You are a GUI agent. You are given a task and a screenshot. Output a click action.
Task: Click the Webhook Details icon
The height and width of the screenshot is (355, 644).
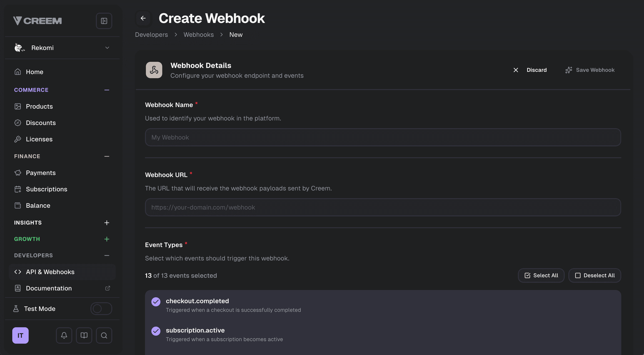[x=154, y=70]
